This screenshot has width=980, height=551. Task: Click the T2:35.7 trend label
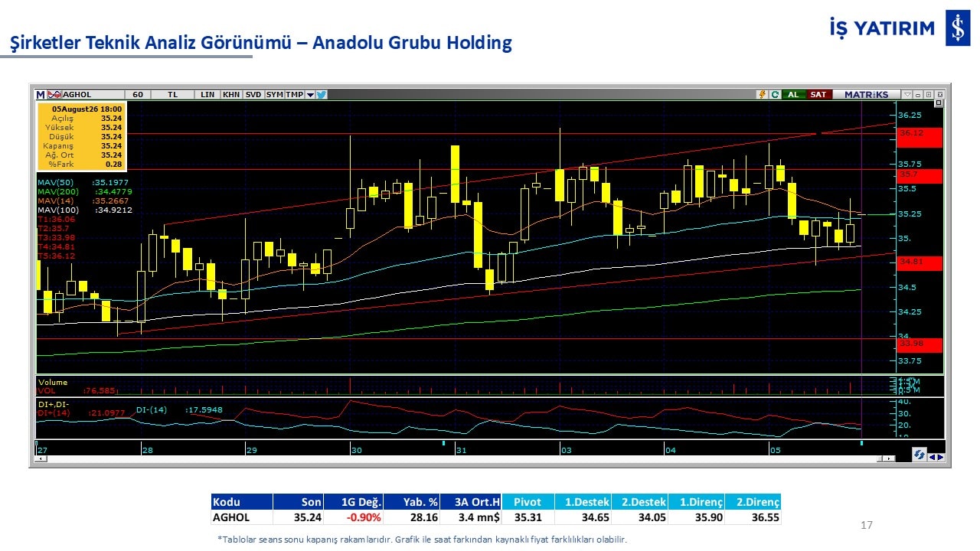tap(54, 228)
